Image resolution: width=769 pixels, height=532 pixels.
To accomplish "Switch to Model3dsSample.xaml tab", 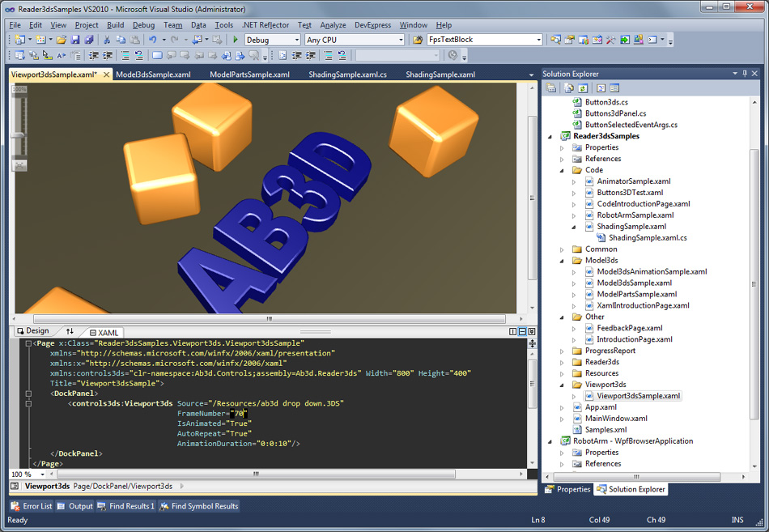I will pyautogui.click(x=153, y=74).
